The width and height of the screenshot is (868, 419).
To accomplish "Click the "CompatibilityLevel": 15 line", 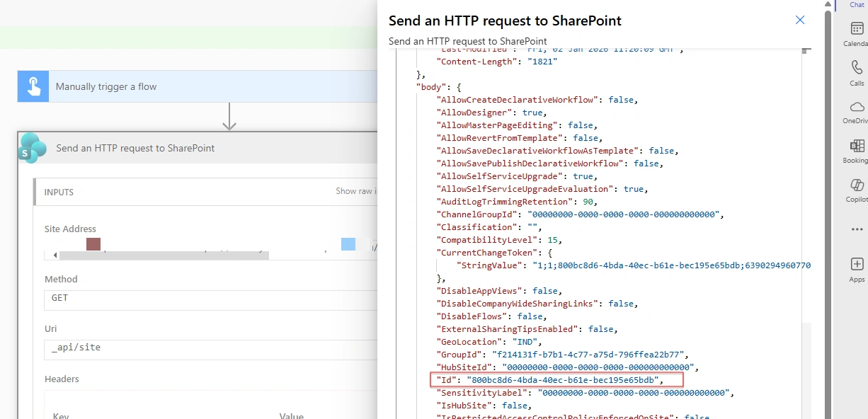I will point(500,240).
